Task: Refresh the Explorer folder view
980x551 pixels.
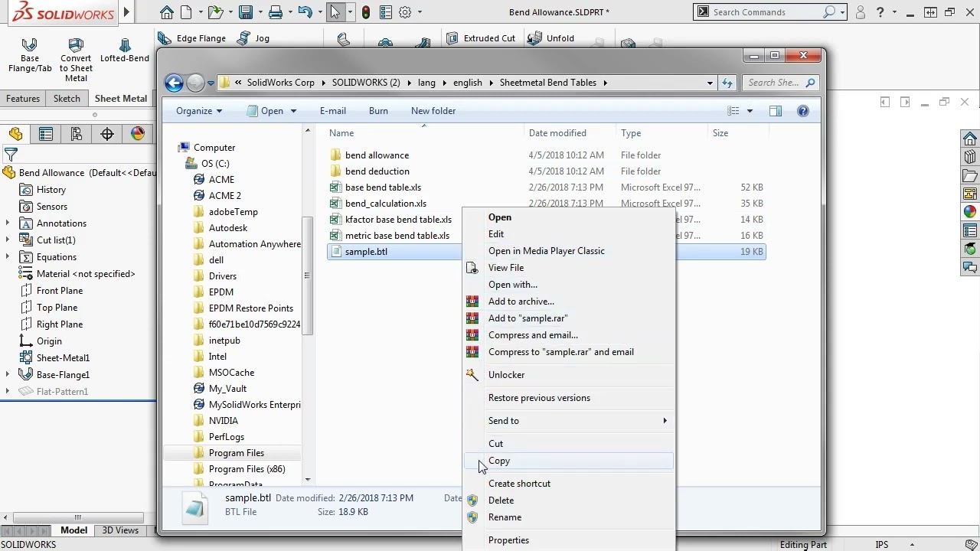Action: click(x=727, y=83)
